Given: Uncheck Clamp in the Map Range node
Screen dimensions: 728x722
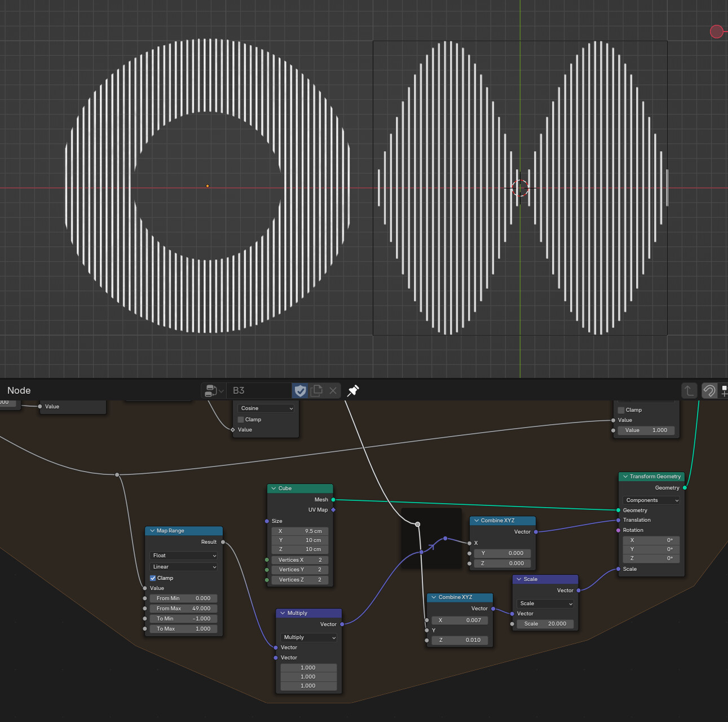Looking at the screenshot, I should click(x=153, y=578).
